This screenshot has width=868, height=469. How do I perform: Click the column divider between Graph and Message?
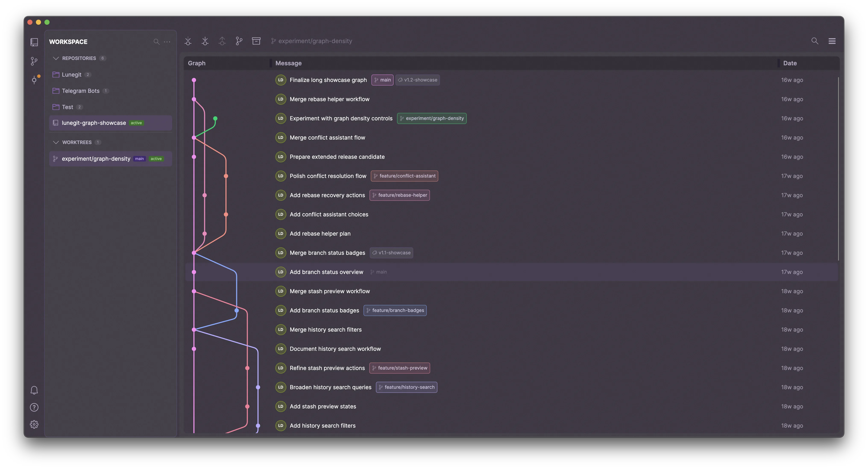coord(271,63)
